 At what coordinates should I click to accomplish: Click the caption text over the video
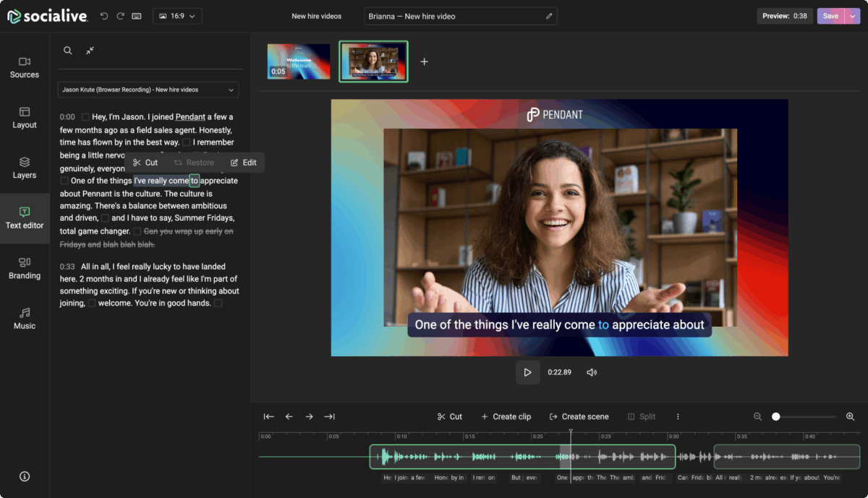(x=560, y=325)
